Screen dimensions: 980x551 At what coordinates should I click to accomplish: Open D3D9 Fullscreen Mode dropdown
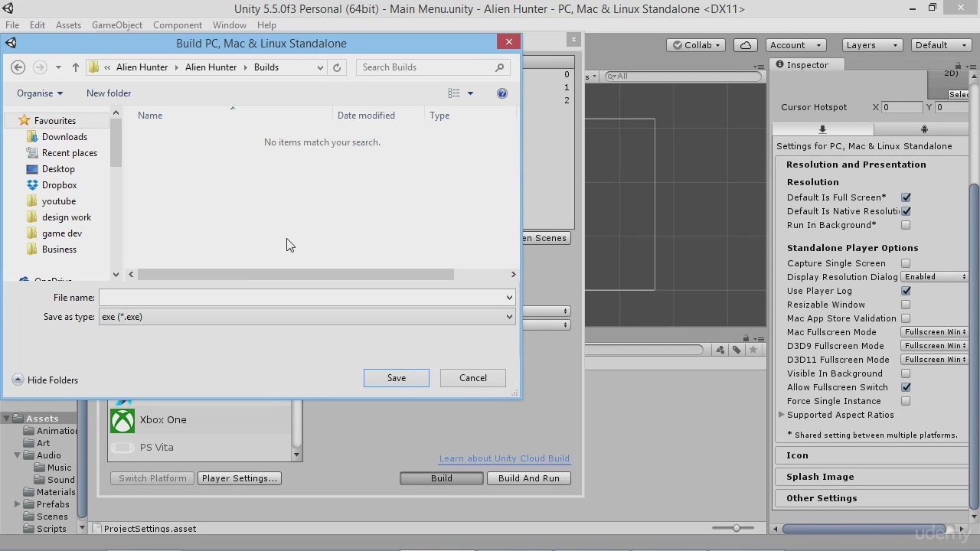tap(935, 346)
